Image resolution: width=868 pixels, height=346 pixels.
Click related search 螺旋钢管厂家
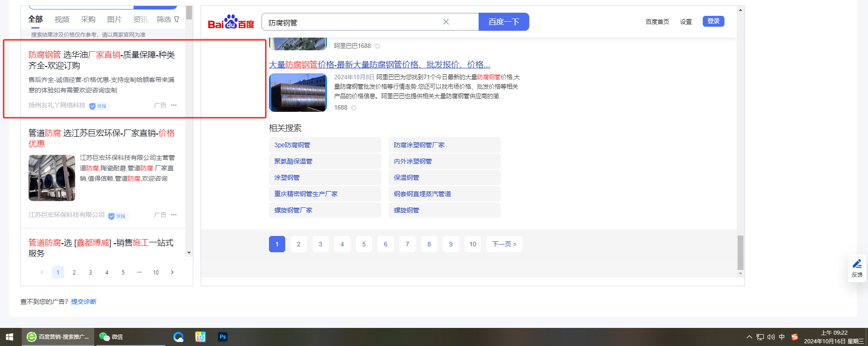(325, 210)
